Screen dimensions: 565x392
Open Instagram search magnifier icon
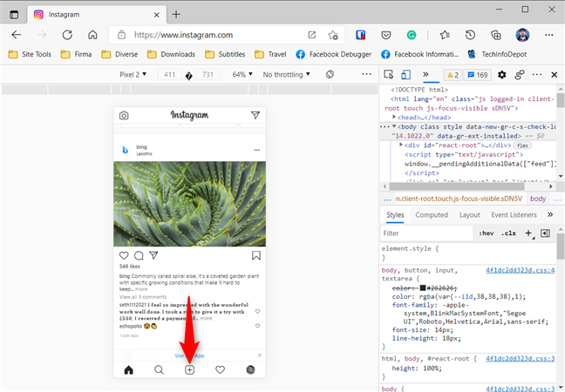click(159, 369)
